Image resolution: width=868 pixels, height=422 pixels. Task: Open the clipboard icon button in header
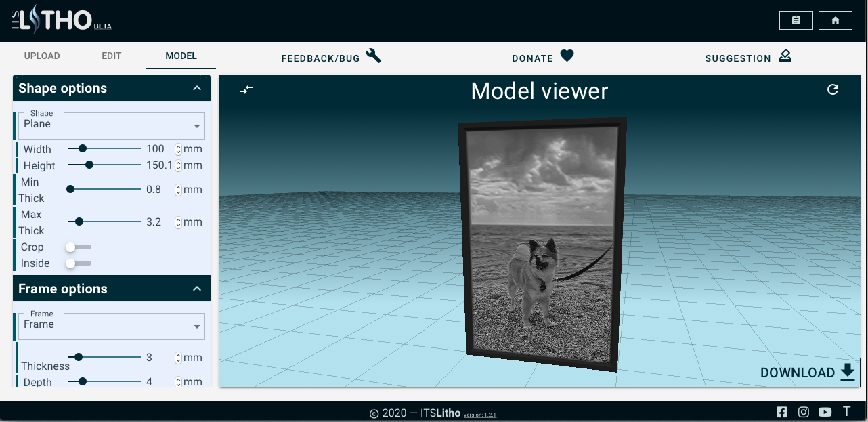coord(796,20)
